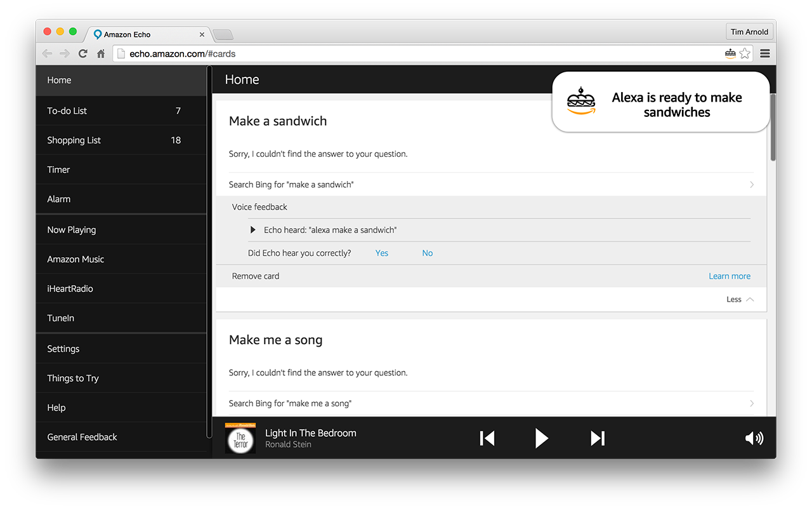Skip to the next track

coord(598,438)
